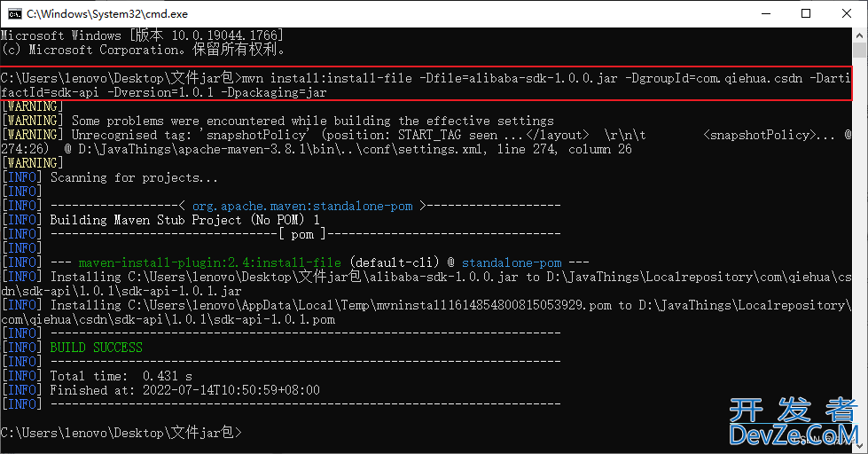Open the cmd.exe system menu icon
Image resolution: width=868 pixels, height=454 pixels.
coord(14,13)
